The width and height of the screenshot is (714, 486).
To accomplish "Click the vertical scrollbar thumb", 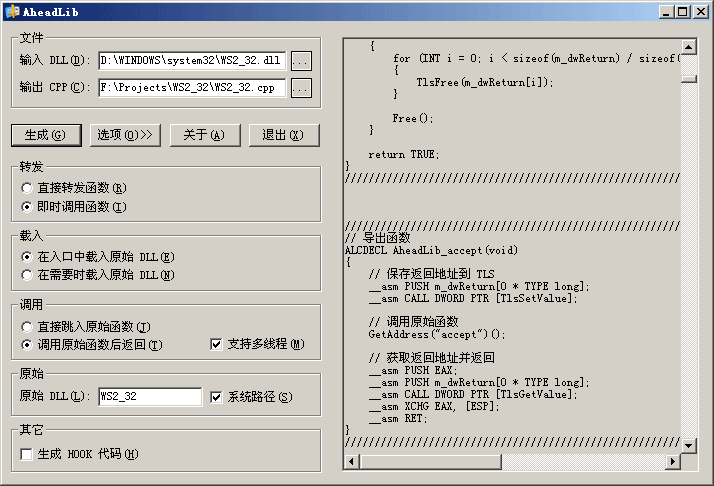I will pyautogui.click(x=689, y=79).
